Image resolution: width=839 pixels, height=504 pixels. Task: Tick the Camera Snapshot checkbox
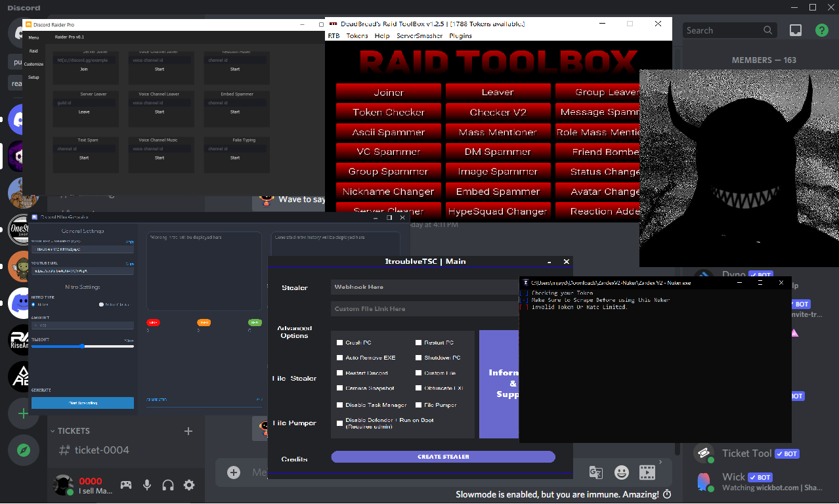tap(339, 388)
